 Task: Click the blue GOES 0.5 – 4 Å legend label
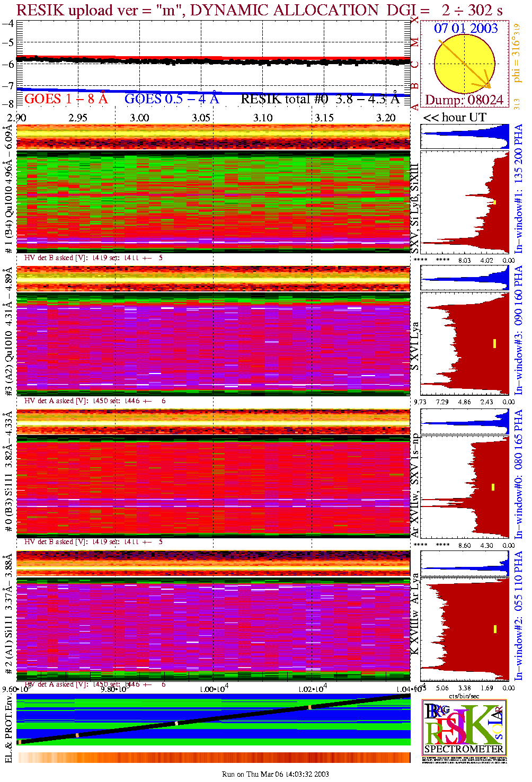click(x=171, y=99)
